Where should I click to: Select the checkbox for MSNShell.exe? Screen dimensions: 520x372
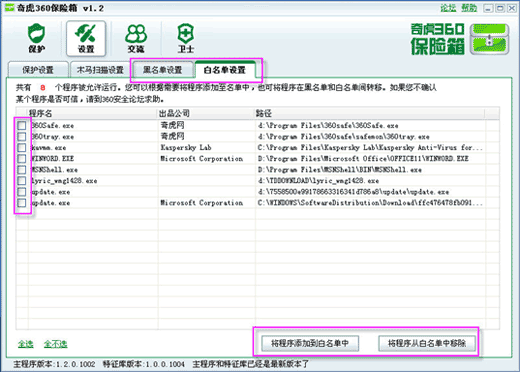pyautogui.click(x=22, y=170)
